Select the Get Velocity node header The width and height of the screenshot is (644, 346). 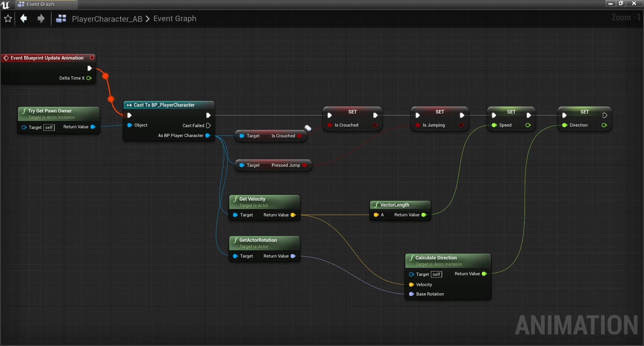coord(264,202)
